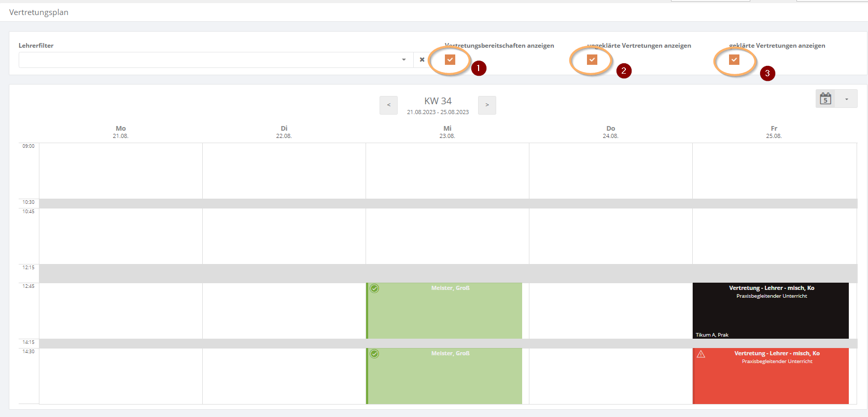Screen dimensions: 868x417
Task: Toggle ungeklärte Vertretungen anzeigen checkbox
Action: (592, 60)
